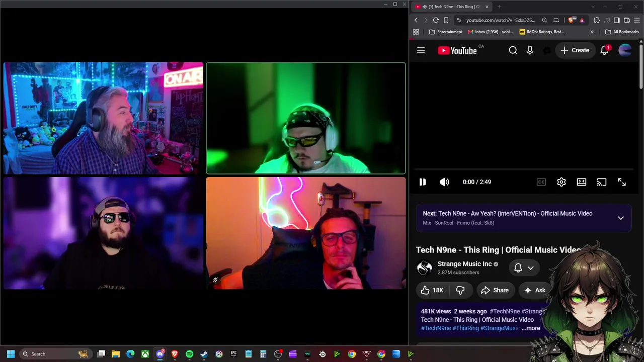
Task: Open Microsoft Edge from the taskbar
Action: click(130, 354)
